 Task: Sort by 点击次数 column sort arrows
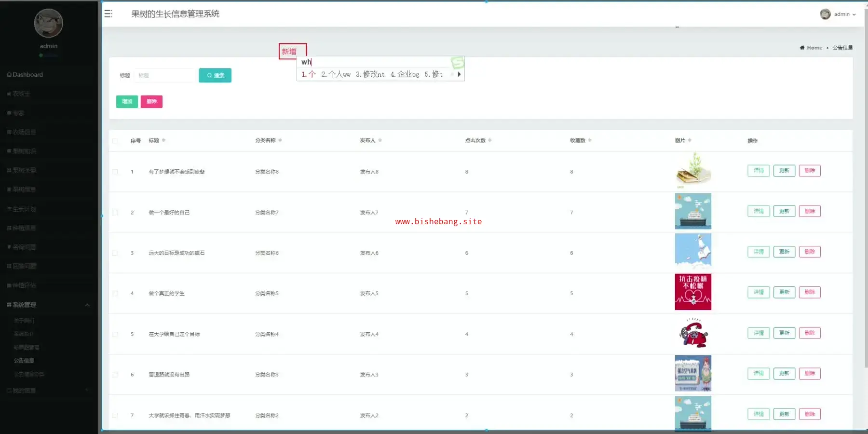(x=490, y=140)
